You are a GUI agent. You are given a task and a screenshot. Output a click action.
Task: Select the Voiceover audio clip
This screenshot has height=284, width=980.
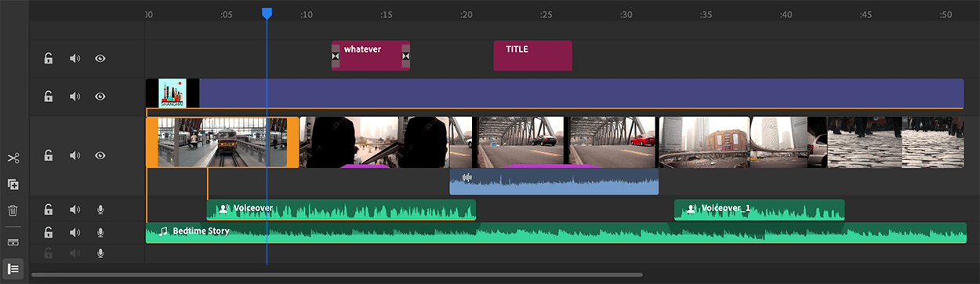pos(341,209)
